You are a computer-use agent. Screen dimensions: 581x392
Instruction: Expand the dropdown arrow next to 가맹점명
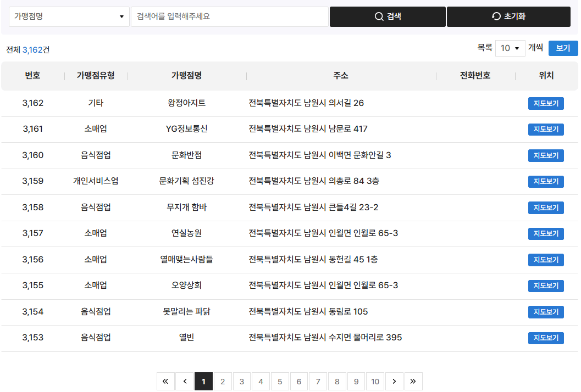pos(122,16)
